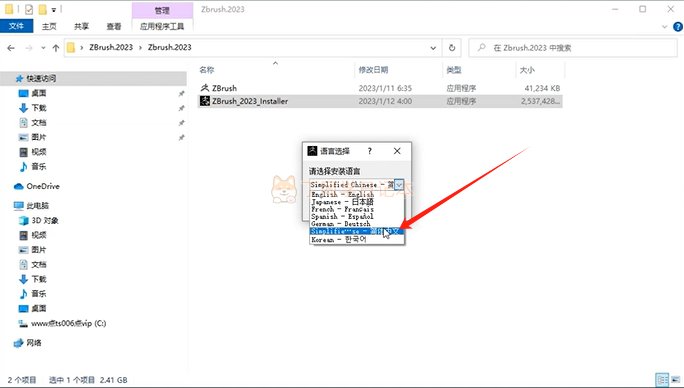
Task: Toggle the language combo box arrow
Action: click(x=399, y=185)
